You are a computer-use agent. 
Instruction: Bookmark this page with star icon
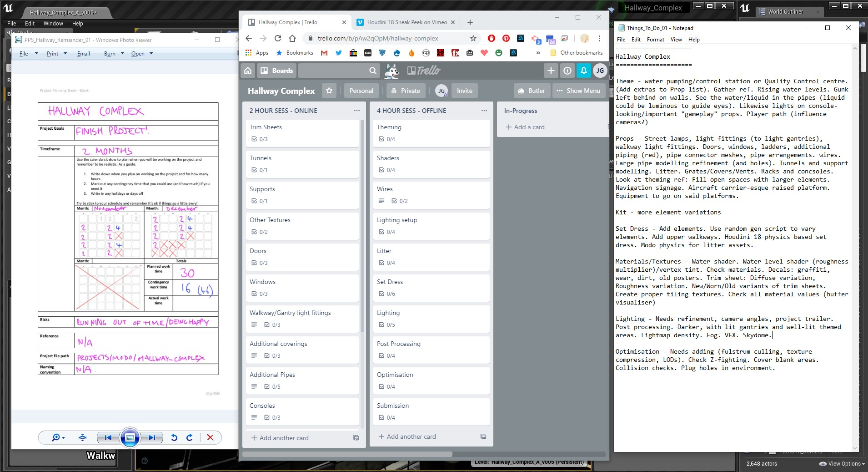473,38
